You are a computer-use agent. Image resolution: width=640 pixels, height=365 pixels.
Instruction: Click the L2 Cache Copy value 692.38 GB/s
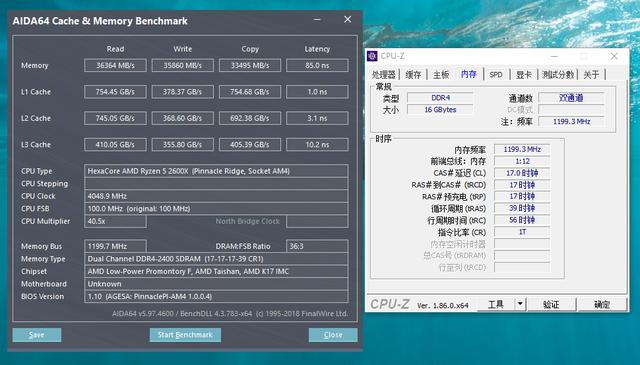[250, 118]
